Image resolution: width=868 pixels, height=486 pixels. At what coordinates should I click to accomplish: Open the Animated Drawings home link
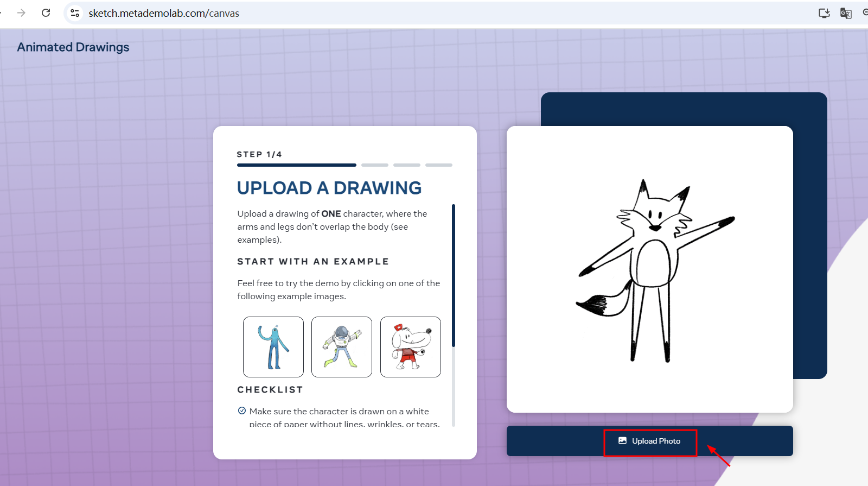tap(73, 47)
